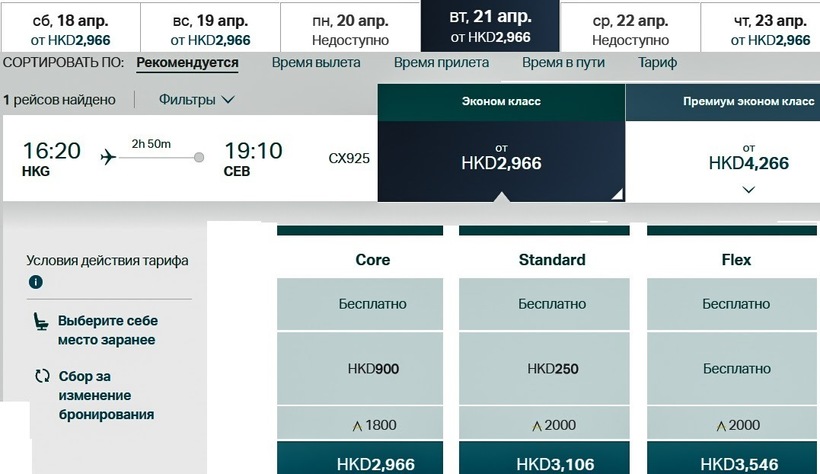This screenshot has width=820, height=474.
Task: Sort flights by Время вылета
Action: (316, 63)
